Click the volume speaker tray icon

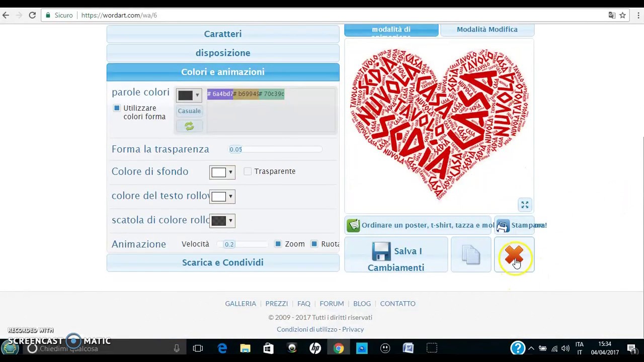click(566, 348)
